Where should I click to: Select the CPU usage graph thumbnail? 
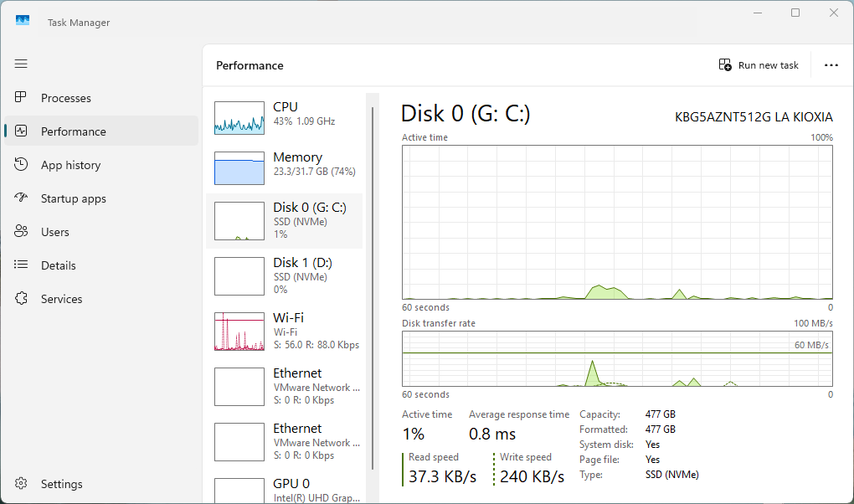click(239, 118)
